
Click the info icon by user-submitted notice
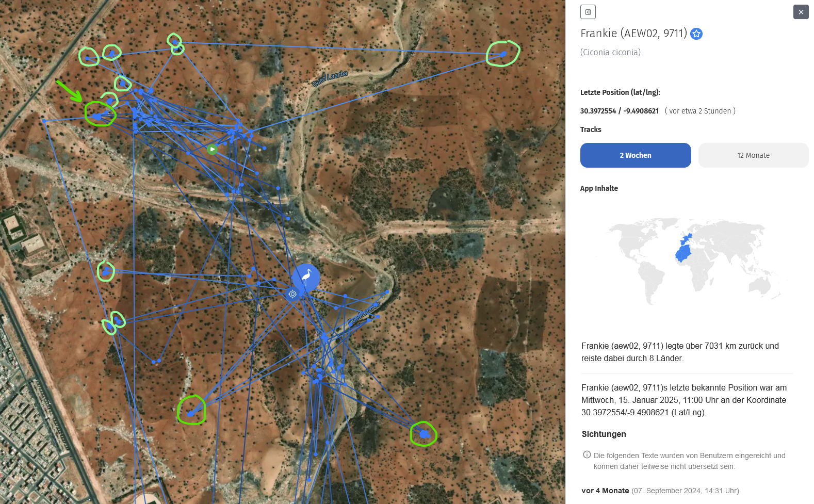[587, 454]
